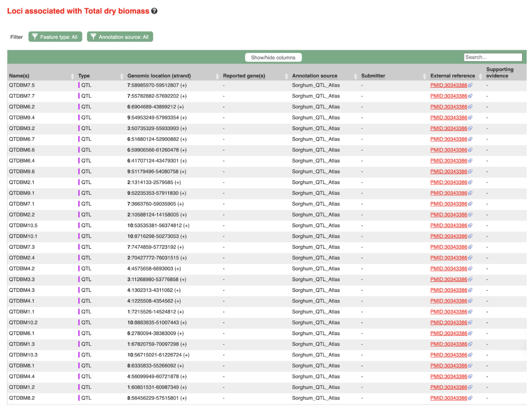Click external link icon in QTDBM9.6 row
532x409 pixels.
pyautogui.click(x=470, y=172)
